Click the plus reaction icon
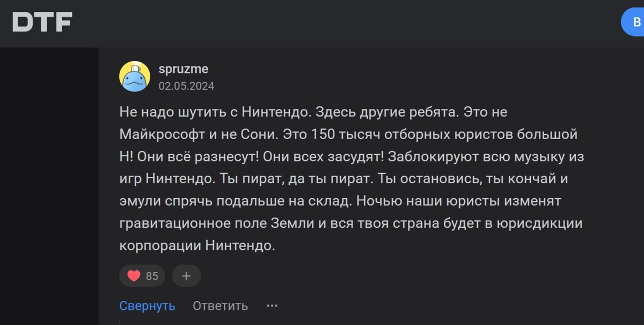644x325 pixels. (186, 276)
